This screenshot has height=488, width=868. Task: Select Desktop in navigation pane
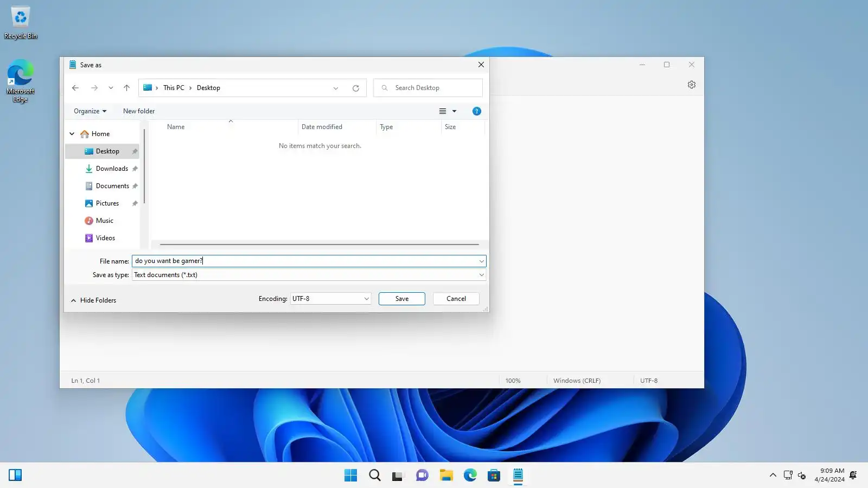tap(102, 151)
